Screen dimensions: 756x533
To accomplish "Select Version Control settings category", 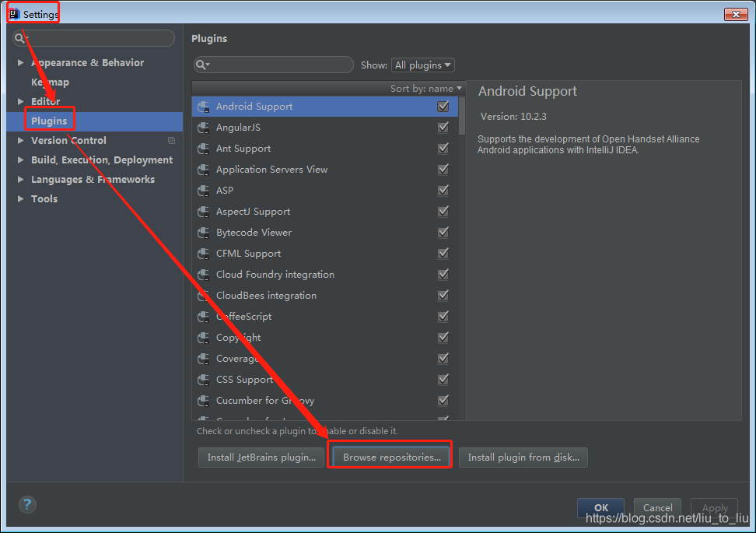I will [68, 140].
